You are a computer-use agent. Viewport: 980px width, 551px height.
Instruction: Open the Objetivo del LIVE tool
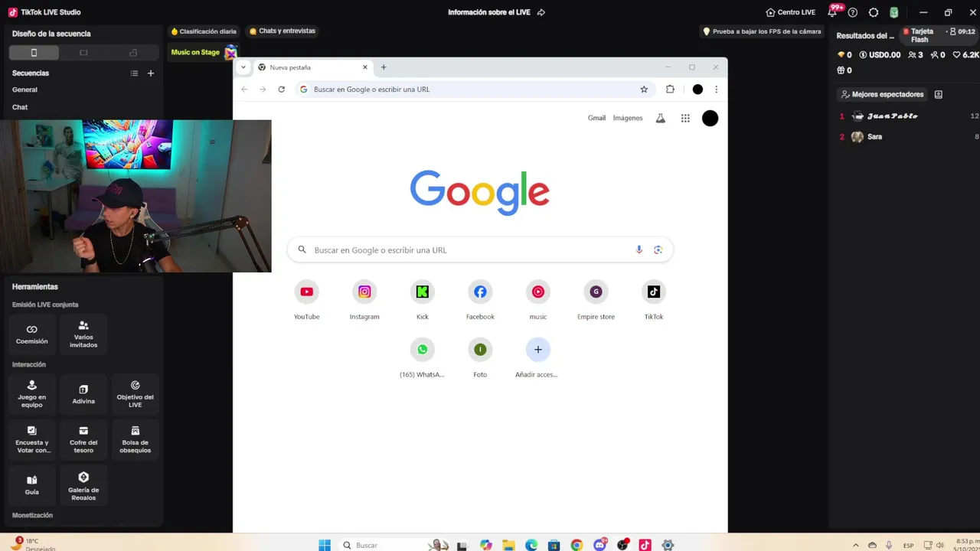(135, 394)
